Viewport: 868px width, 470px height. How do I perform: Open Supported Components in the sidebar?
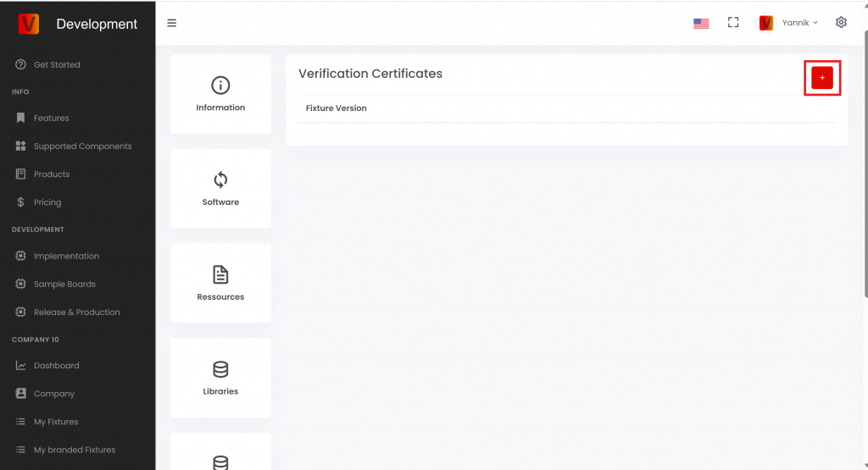[x=82, y=146]
